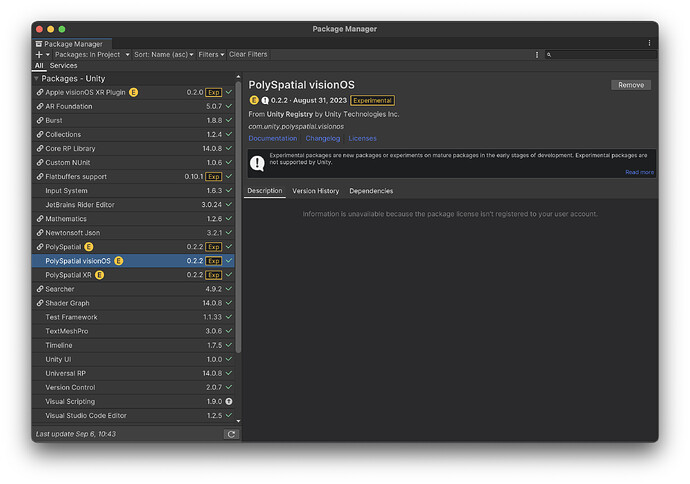Image resolution: width=690 pixels, height=484 pixels.
Task: Switch to the Description tab
Action: [x=264, y=191]
